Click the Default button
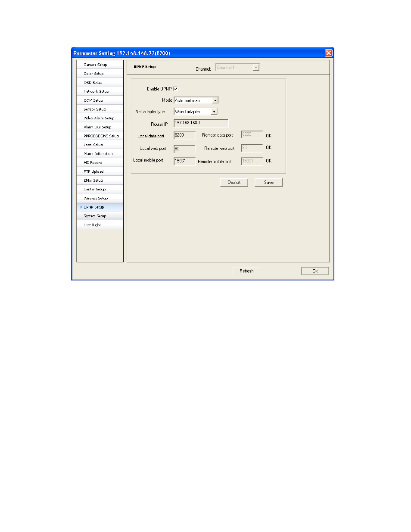Viewport: 411px width, 532px height. point(234,182)
